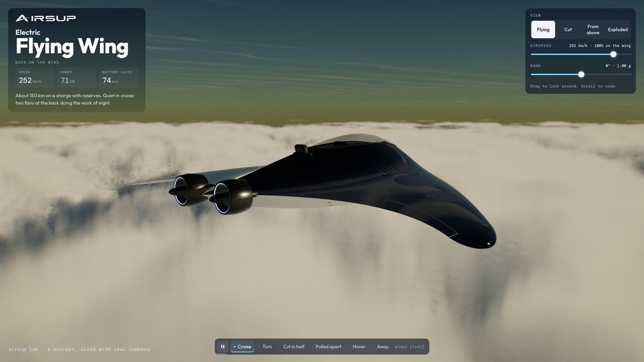The height and width of the screenshot is (362, 644).
Task: Click the '252 km/h · 100% on the wing' readout
Action: 599,46
